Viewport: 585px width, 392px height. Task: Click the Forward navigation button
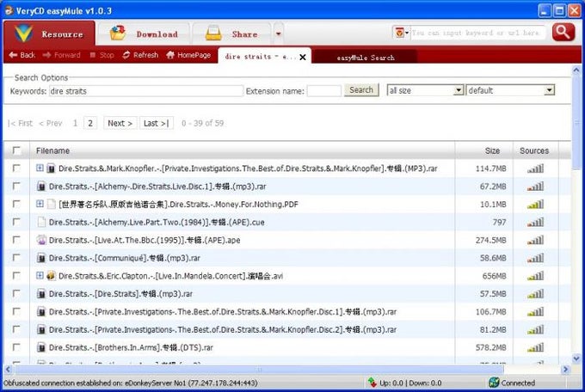[62, 55]
